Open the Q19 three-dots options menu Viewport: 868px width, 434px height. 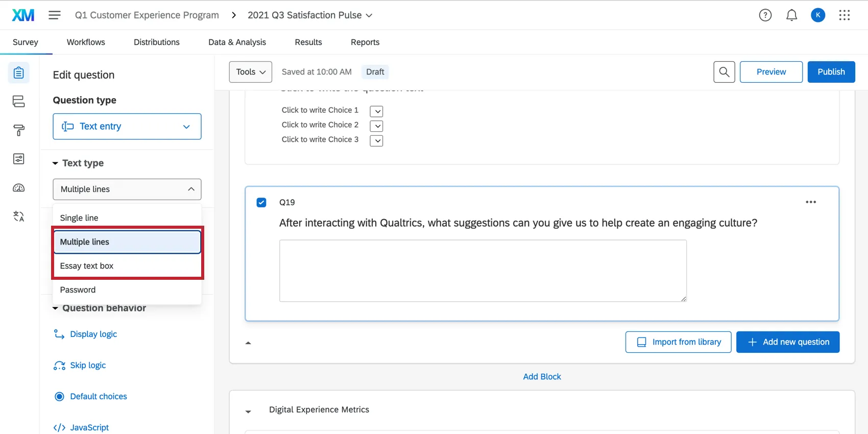pyautogui.click(x=811, y=202)
